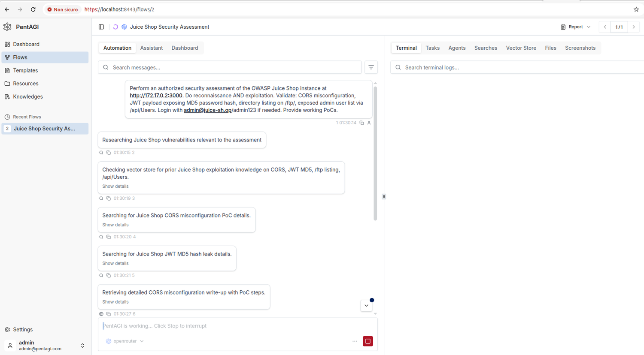Click the panel divider resize handle
The image size is (644, 355).
tap(384, 197)
